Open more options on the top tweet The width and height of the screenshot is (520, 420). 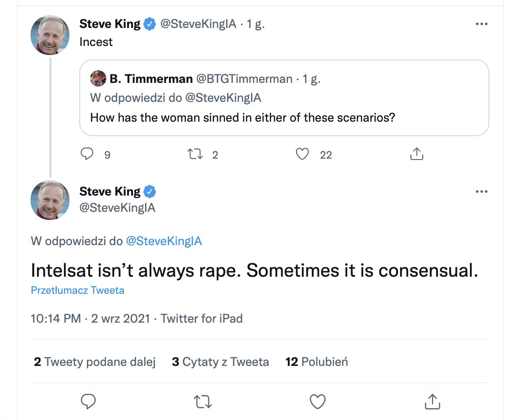(481, 24)
